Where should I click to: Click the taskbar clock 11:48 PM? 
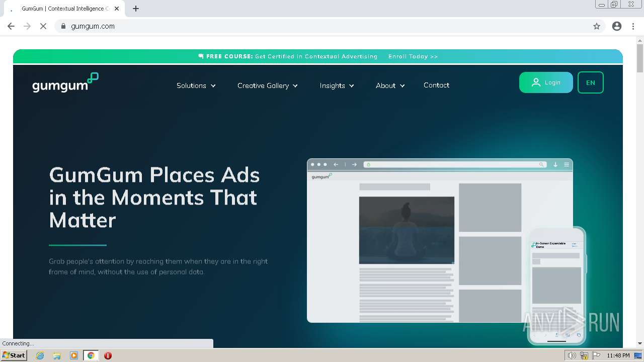(618, 355)
